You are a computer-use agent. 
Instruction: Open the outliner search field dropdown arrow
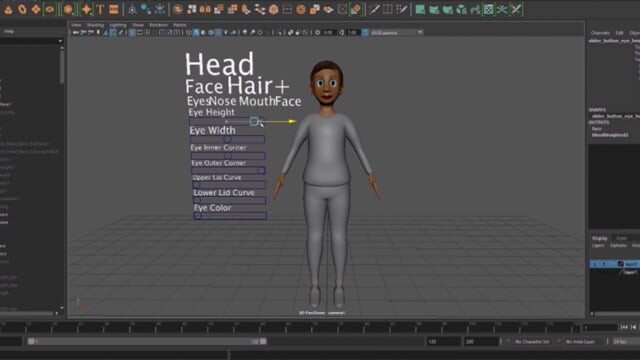(60, 41)
